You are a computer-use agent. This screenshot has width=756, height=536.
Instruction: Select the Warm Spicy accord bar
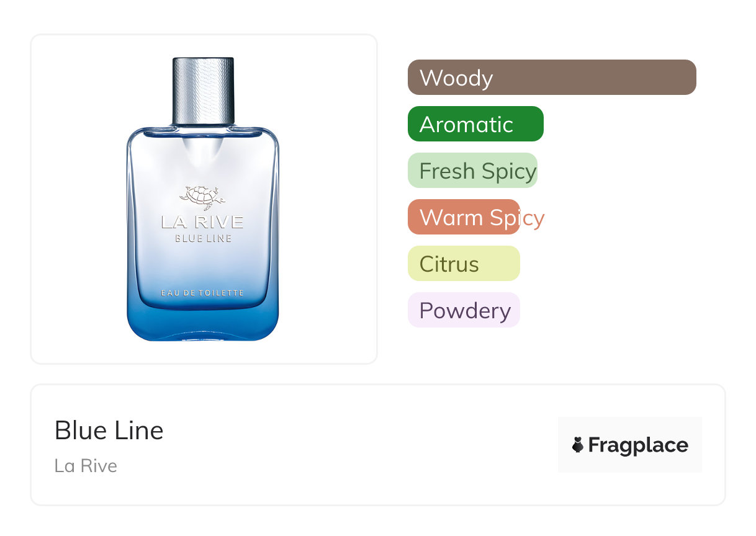point(463,217)
